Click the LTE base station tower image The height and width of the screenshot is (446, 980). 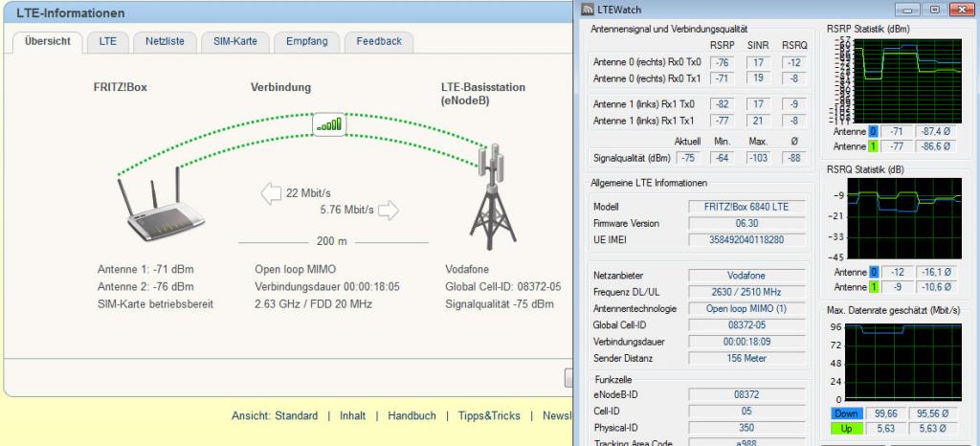(493, 196)
